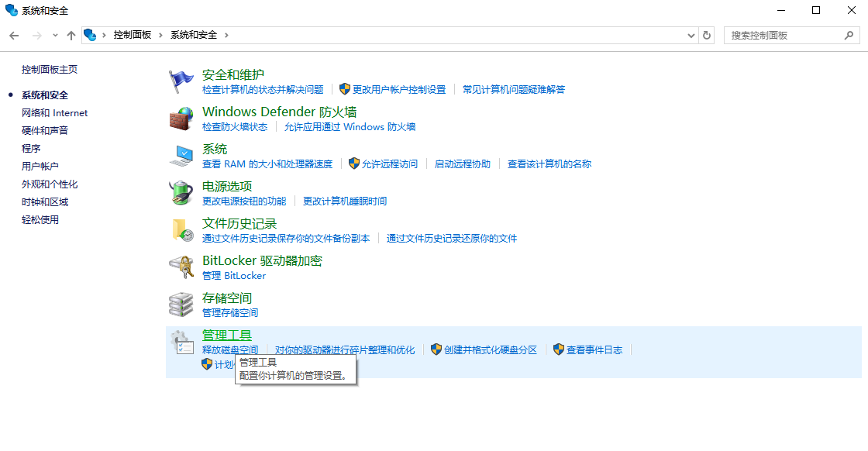Expand chevron before 控制面板 breadcrumb

pyautogui.click(x=104, y=36)
